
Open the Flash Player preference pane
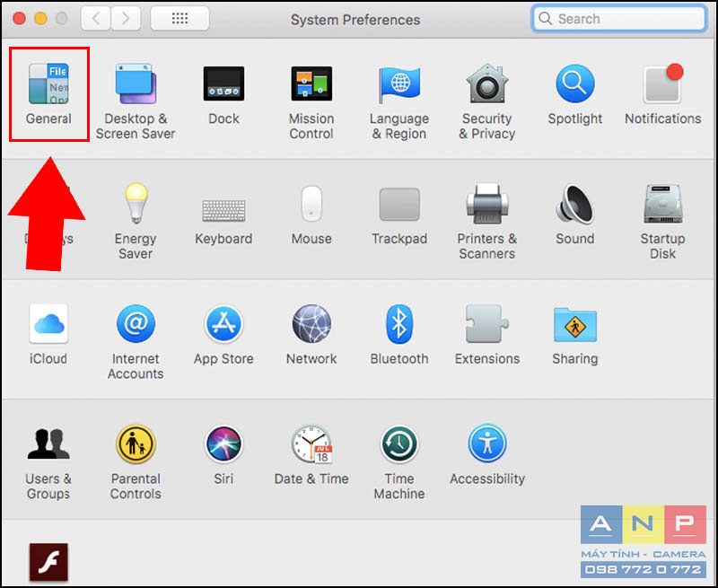click(x=48, y=562)
